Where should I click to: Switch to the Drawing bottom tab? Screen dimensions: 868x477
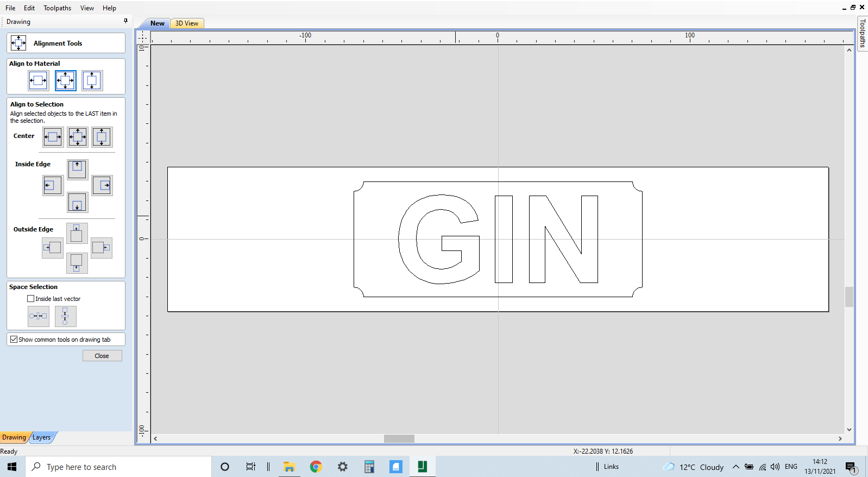14,437
